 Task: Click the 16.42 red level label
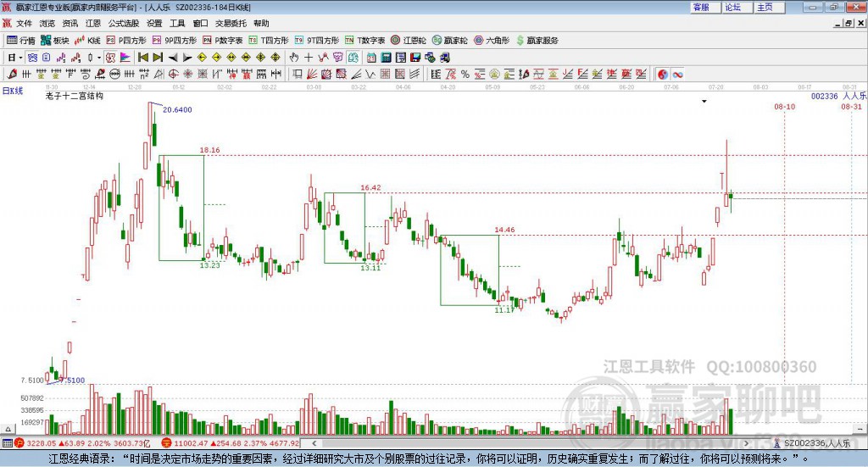371,187
